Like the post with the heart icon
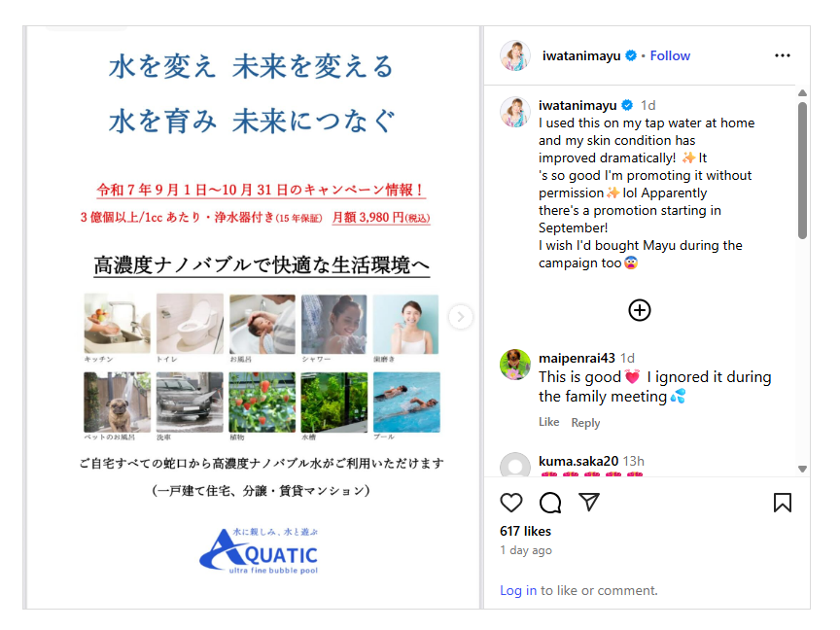The width and height of the screenshot is (840, 630). (x=511, y=503)
